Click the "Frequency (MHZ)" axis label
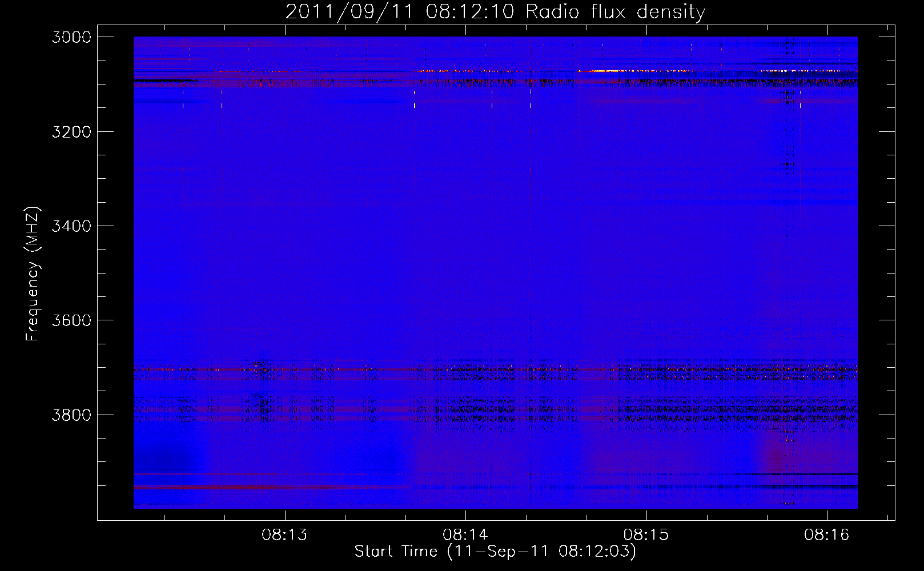This screenshot has height=571, width=924. point(33,274)
